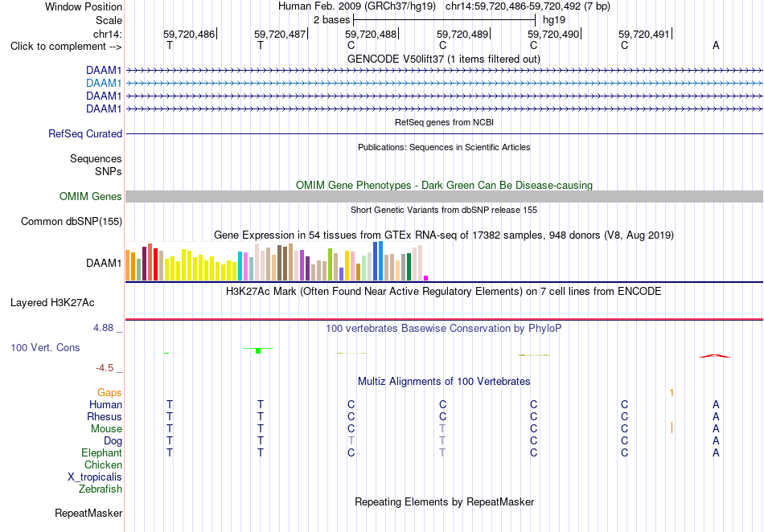Click position label 59,720,486 on the ruler
This screenshot has width=764, height=532.
(188, 34)
